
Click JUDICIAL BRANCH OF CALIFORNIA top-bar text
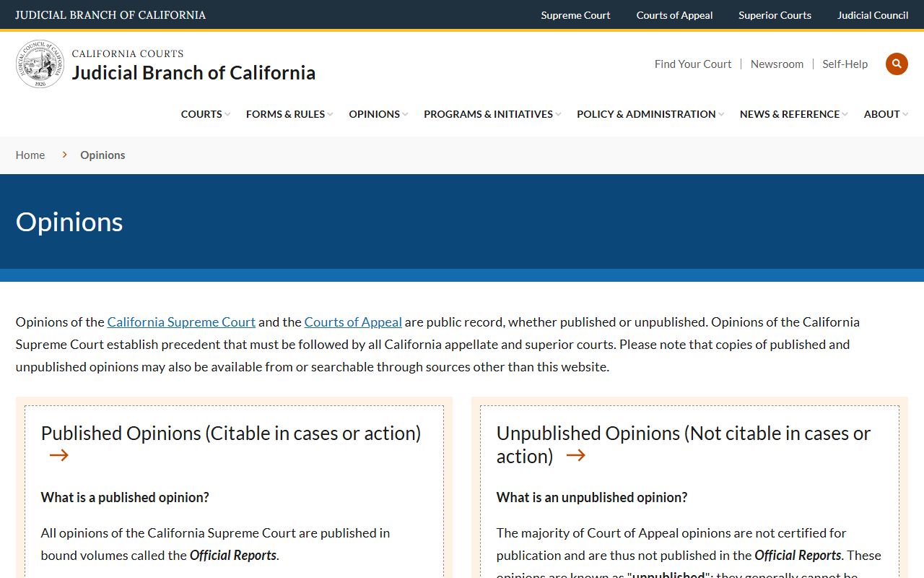click(110, 15)
